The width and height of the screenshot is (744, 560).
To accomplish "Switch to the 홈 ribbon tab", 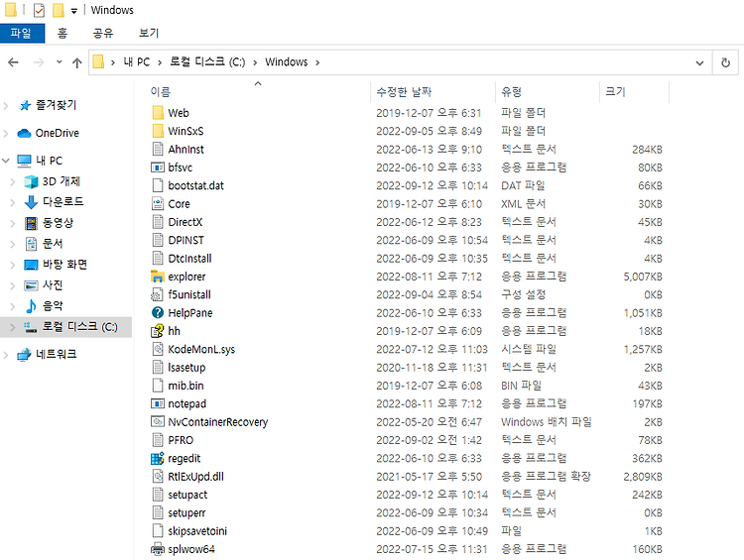I will pyautogui.click(x=62, y=33).
